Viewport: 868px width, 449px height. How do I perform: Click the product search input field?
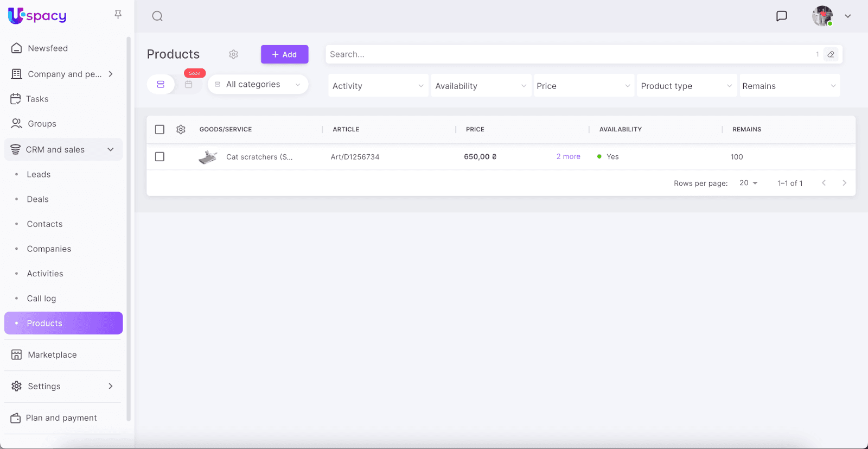tap(570, 54)
